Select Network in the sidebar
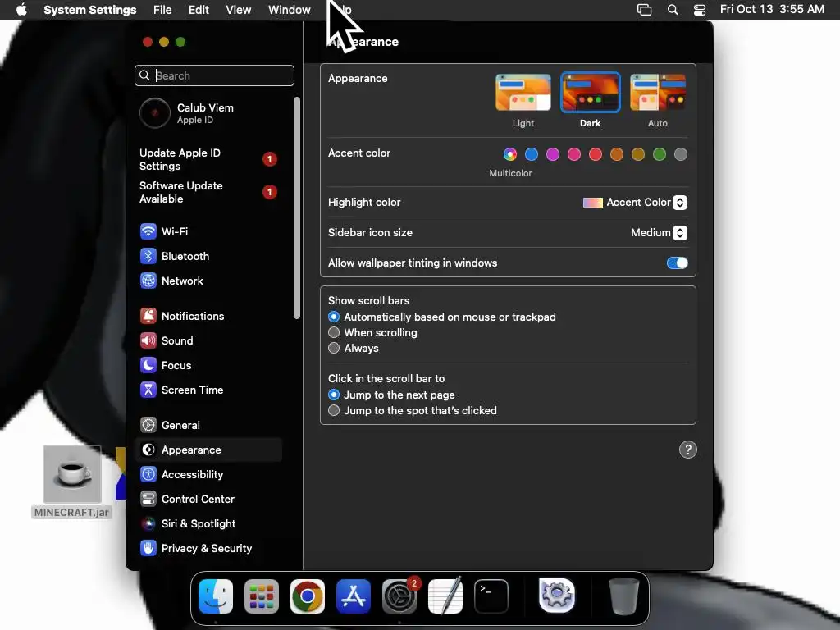 pyautogui.click(x=208, y=281)
